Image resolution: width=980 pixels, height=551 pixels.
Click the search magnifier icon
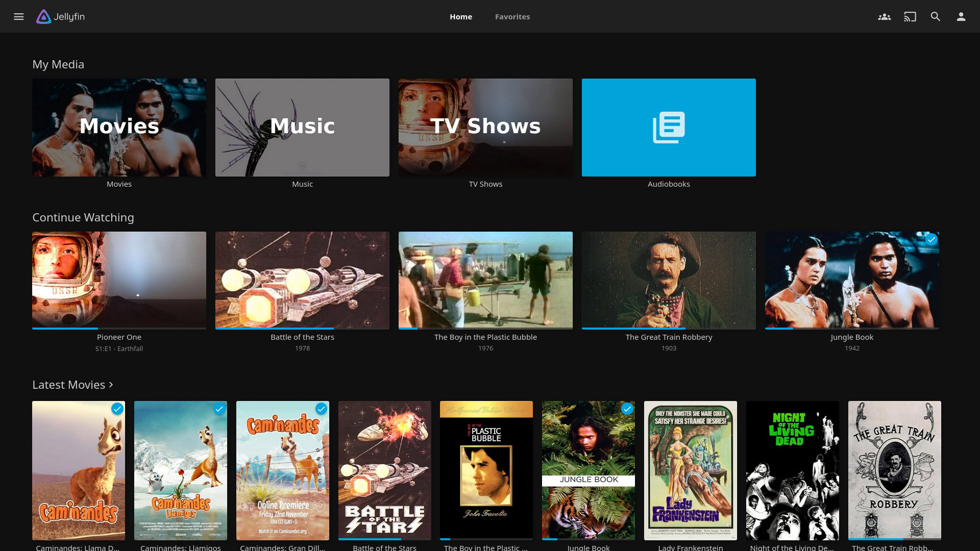(935, 16)
